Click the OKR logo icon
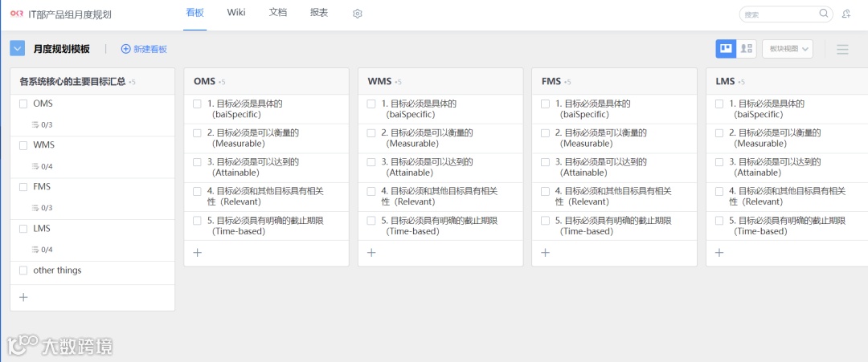868x362 pixels. tap(17, 14)
